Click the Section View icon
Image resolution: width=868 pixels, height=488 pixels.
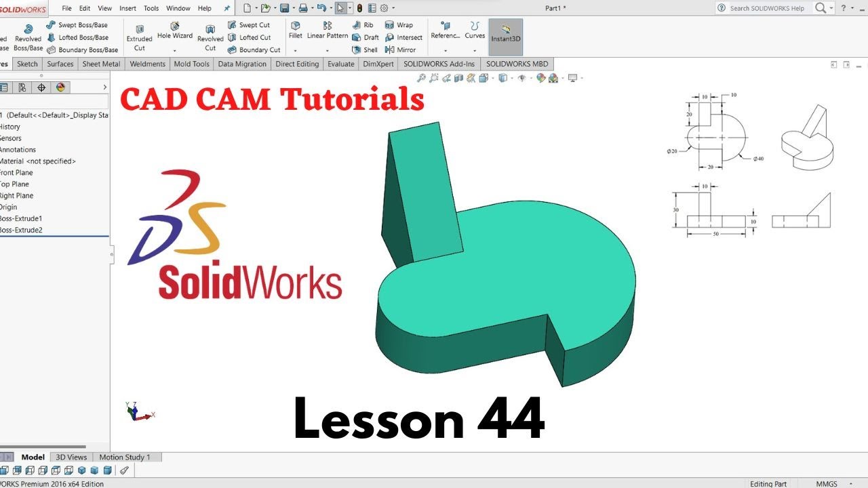458,78
